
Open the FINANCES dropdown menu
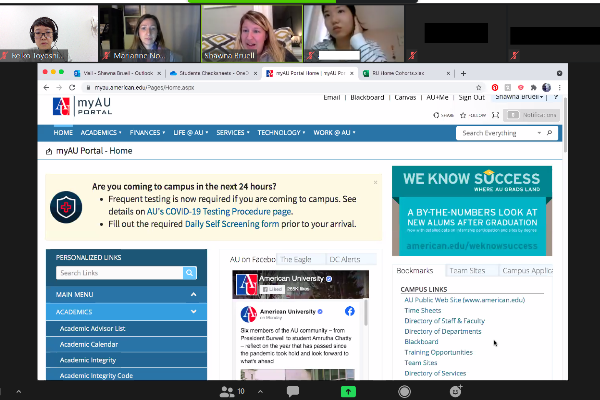[x=147, y=132]
